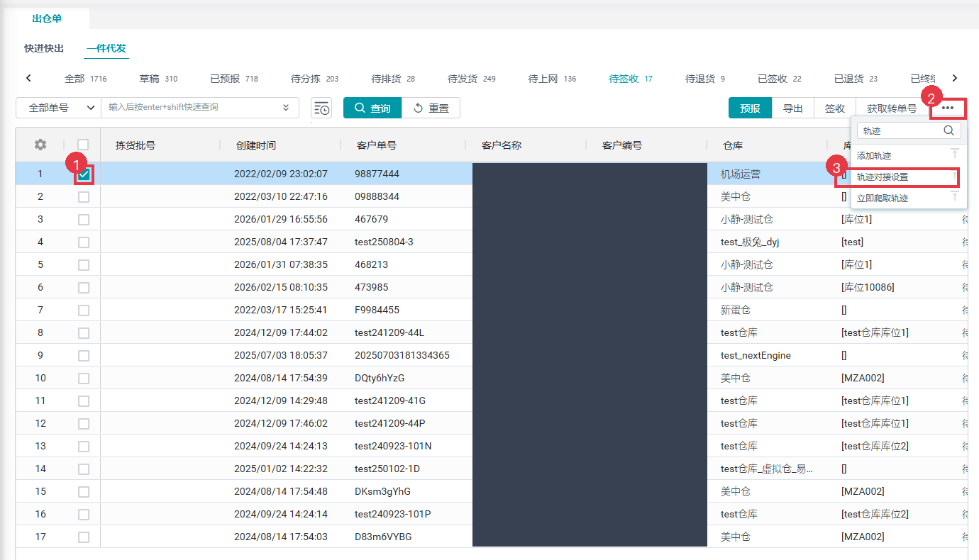Expand the quick query input double-chevron
Viewport: 979px width, 560px height.
tap(286, 108)
